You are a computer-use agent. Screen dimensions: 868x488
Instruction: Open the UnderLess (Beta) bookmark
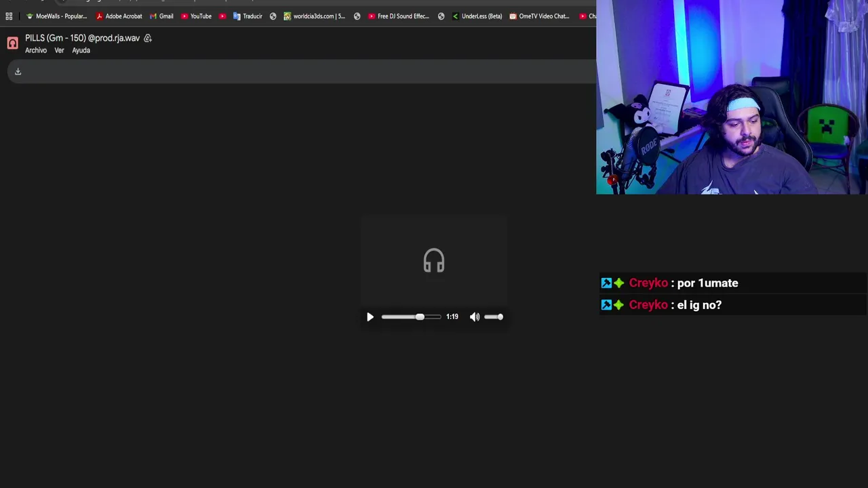click(x=477, y=16)
